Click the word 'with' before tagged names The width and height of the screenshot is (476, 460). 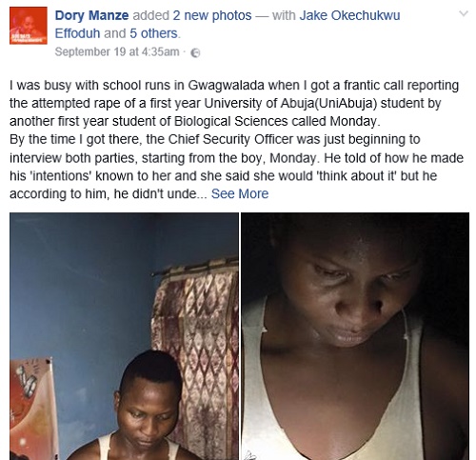tap(284, 15)
